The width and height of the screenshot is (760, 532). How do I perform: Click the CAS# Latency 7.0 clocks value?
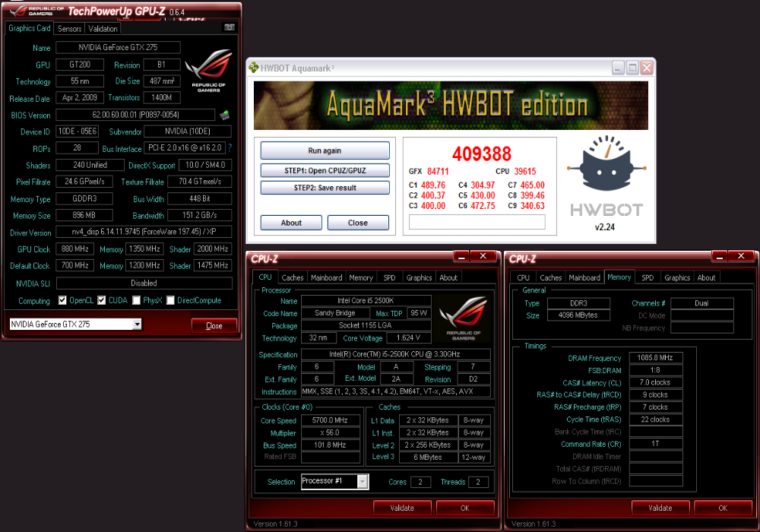coord(655,382)
